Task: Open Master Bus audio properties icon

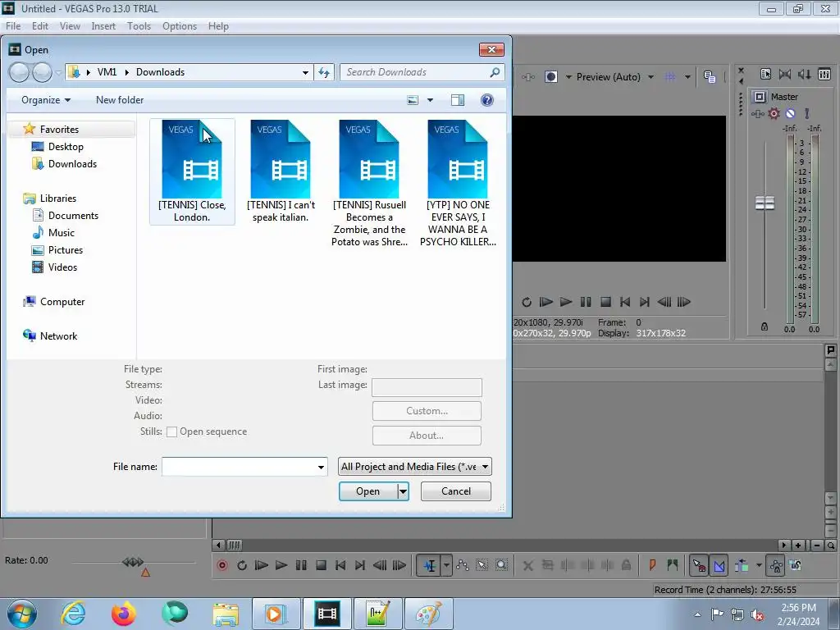Action: (765, 75)
